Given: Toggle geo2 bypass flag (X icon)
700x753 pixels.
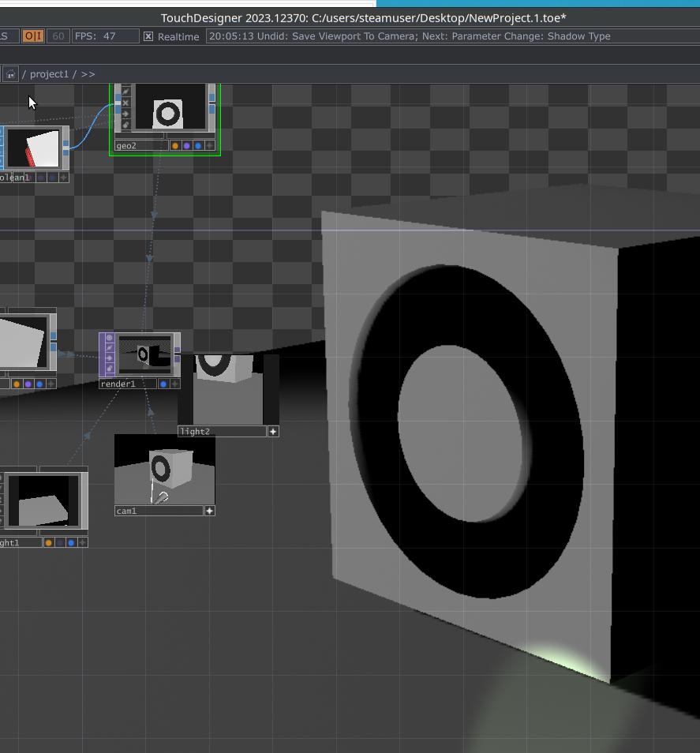Looking at the screenshot, I should (125, 103).
